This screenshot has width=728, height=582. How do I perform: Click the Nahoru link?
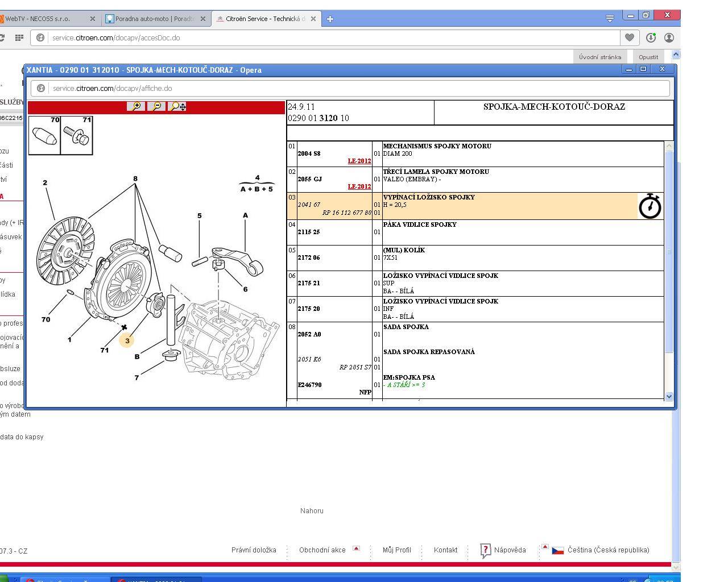tap(312, 511)
